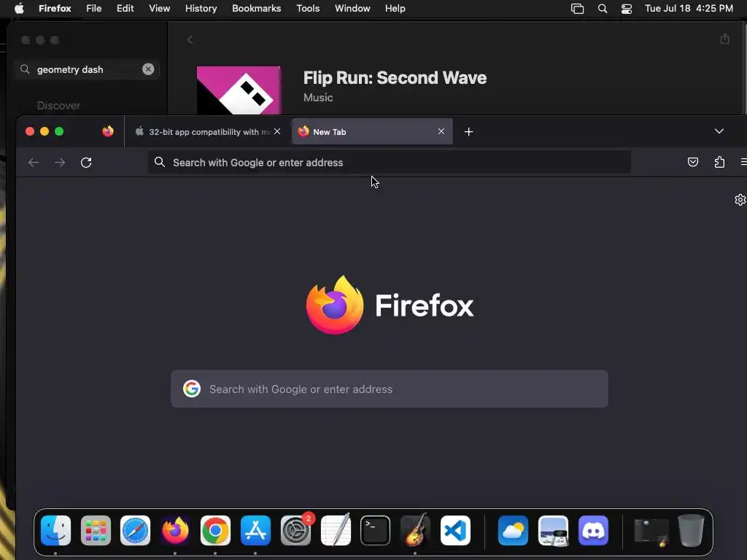Open Launchpad from the Dock

[96, 531]
